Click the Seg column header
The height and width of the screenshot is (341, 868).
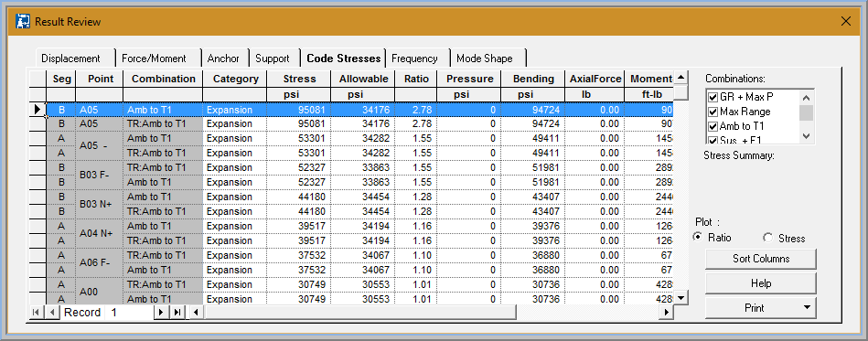(x=61, y=79)
